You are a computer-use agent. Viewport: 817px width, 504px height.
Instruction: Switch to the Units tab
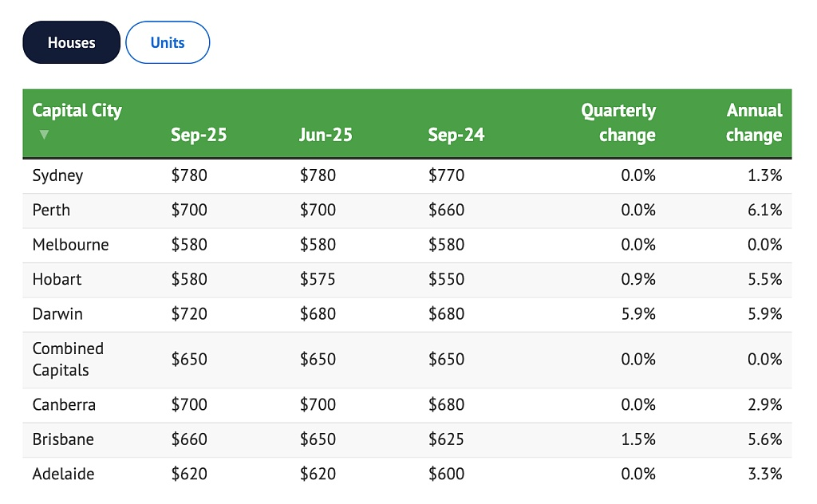pyautogui.click(x=168, y=42)
